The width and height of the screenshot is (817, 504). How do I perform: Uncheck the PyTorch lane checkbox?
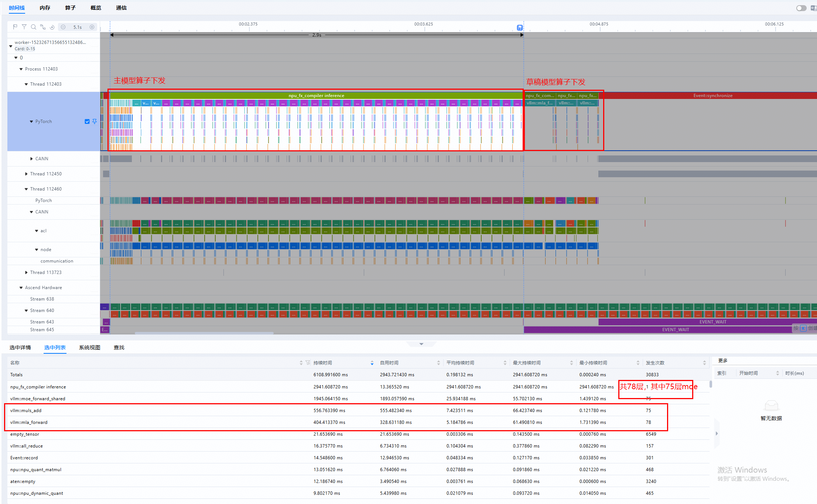click(87, 121)
